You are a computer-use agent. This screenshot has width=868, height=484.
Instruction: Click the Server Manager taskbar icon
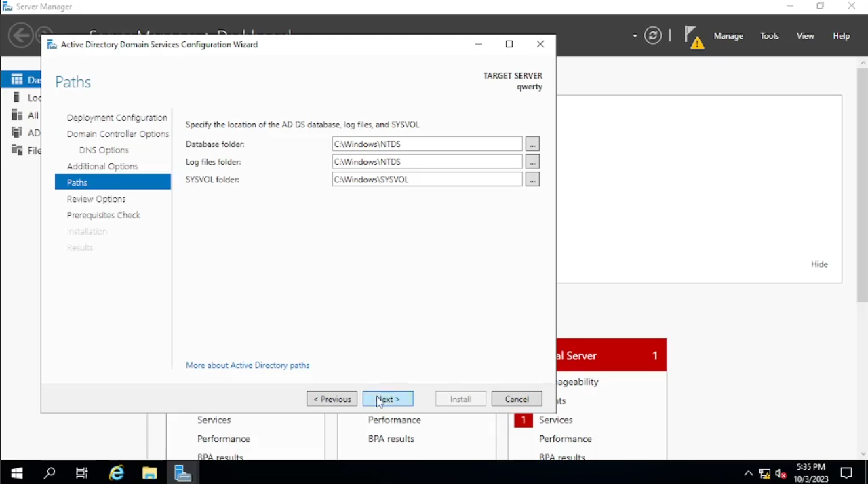pos(182,473)
